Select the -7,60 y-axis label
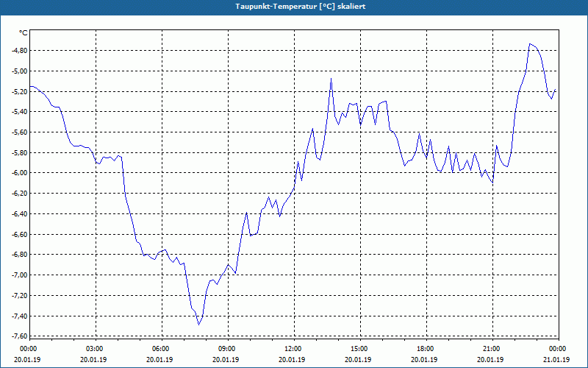Image resolution: width=588 pixels, height=368 pixels. point(20,336)
